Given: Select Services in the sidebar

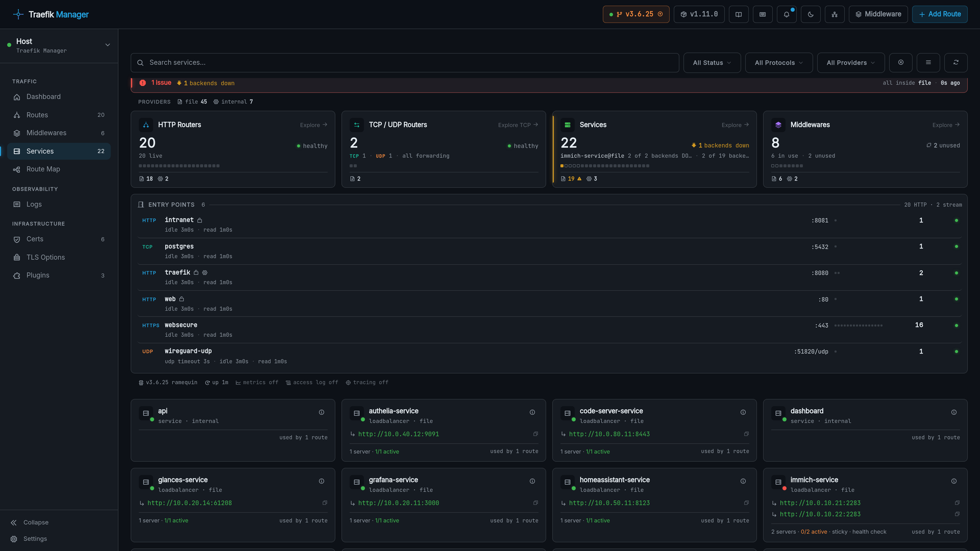Looking at the screenshot, I should [59, 152].
